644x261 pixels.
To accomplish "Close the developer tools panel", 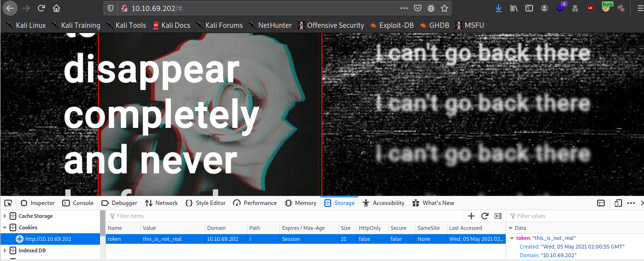I will pyautogui.click(x=641, y=203).
